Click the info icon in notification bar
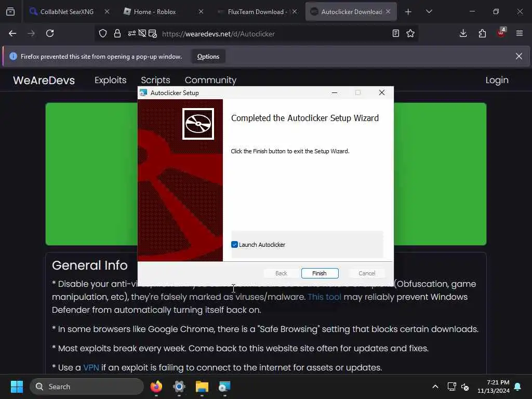Screen dimensions: 532x399 coord(13,56)
